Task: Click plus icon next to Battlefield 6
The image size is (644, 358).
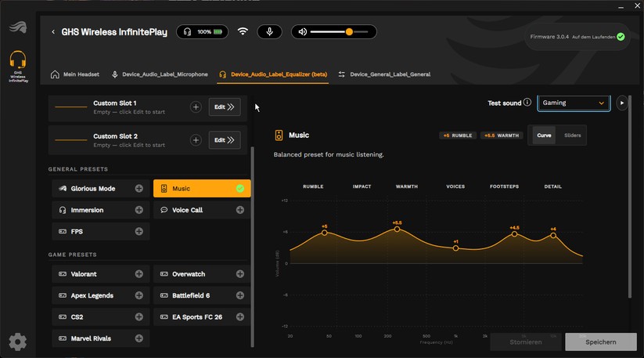Action: [x=240, y=295]
